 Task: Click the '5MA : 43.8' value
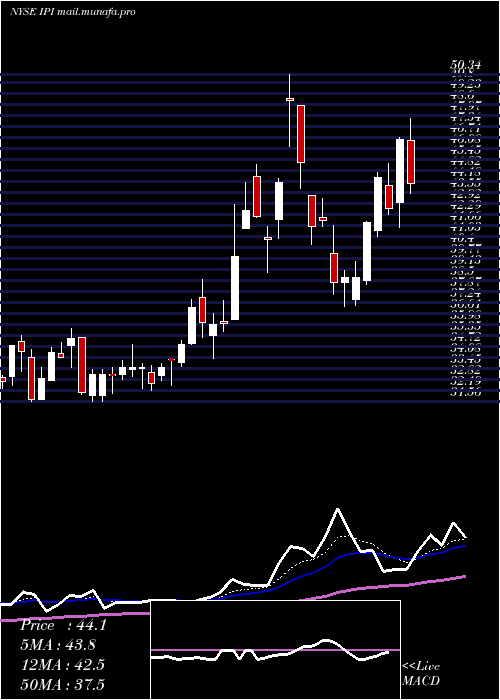pos(58,645)
